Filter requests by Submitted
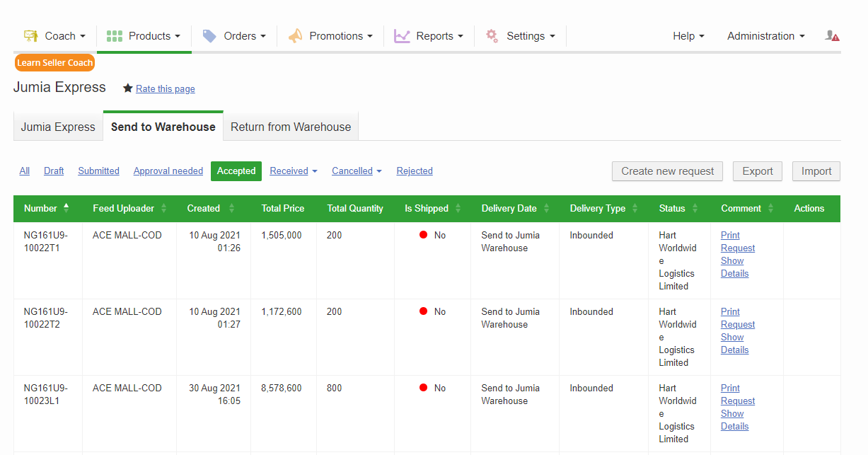Image resolution: width=868 pixels, height=455 pixels. [x=98, y=171]
